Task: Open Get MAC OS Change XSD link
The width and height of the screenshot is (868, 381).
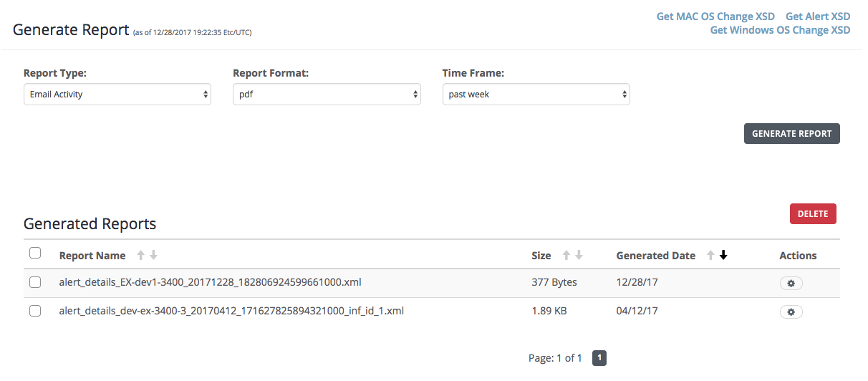Action: click(715, 16)
